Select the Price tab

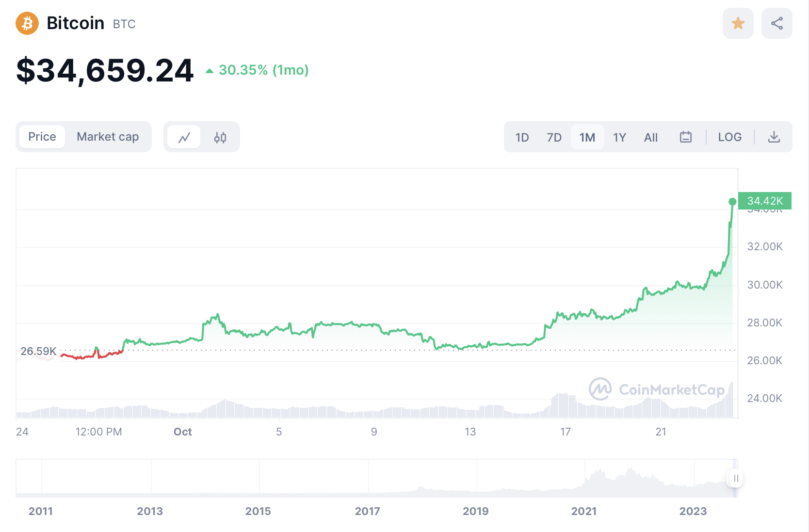42,137
